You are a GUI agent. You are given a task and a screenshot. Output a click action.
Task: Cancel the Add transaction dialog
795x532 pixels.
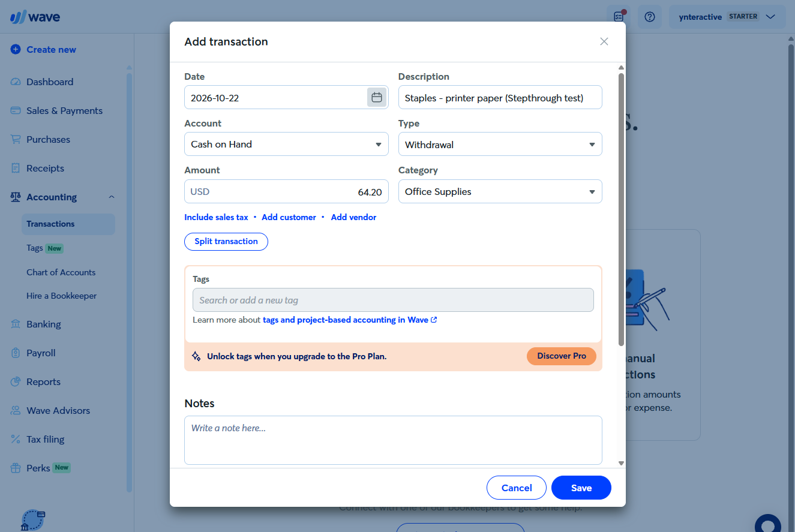pyautogui.click(x=517, y=488)
